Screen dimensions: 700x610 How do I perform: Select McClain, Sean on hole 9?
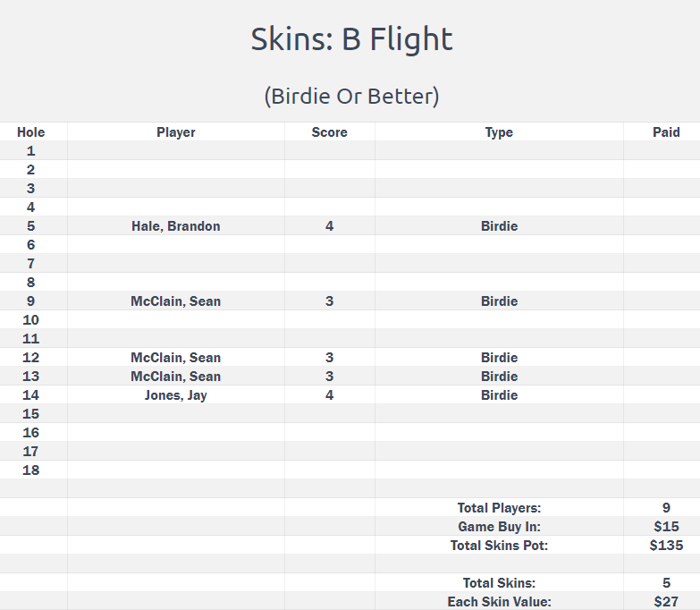pos(176,301)
